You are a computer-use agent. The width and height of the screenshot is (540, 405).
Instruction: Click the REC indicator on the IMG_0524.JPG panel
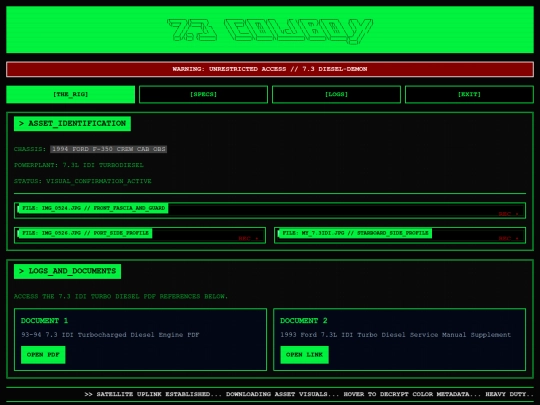tap(508, 214)
